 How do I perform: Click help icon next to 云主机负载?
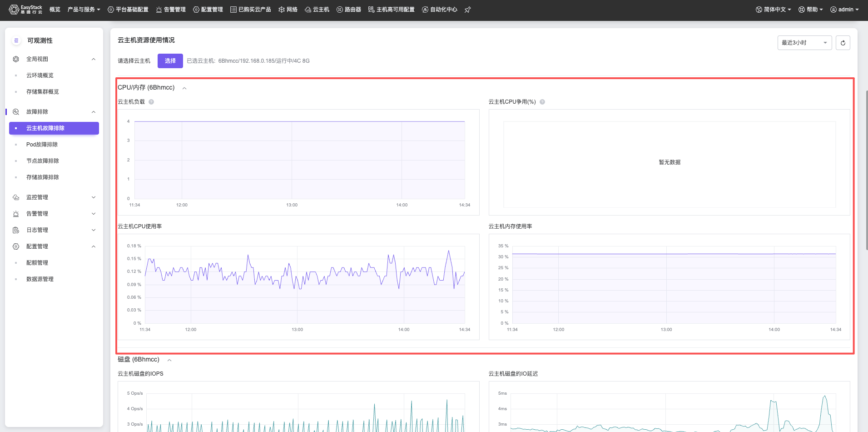point(151,102)
